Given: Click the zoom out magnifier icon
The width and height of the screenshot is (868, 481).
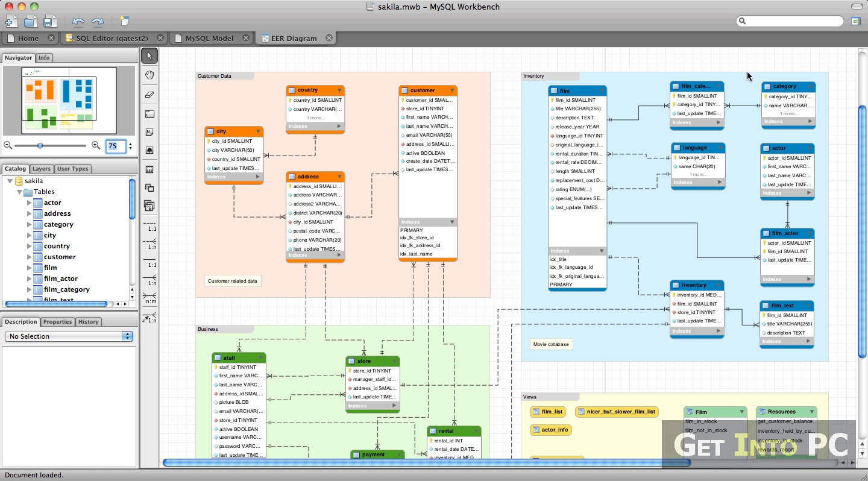Looking at the screenshot, I should point(8,145).
